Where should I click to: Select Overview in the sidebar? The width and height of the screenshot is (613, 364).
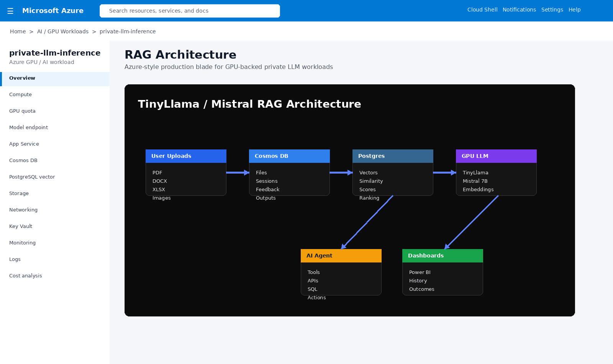[55, 78]
